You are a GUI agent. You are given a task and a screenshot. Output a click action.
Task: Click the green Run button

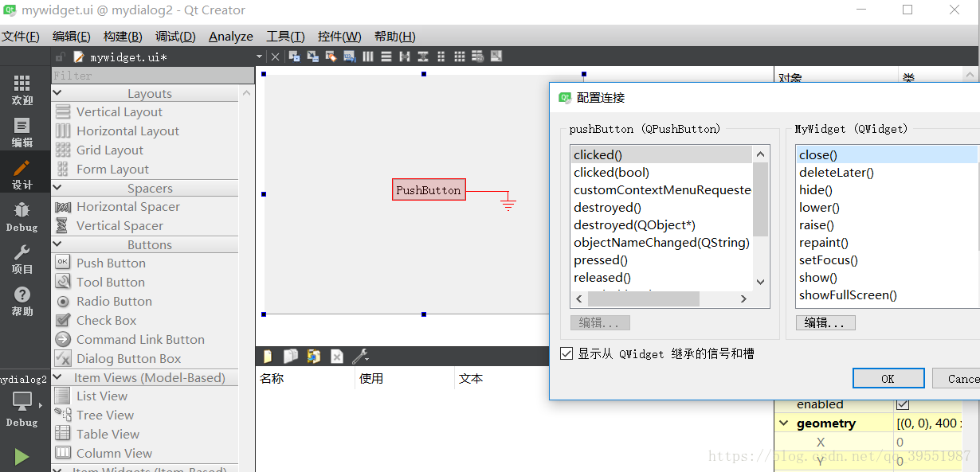tap(22, 456)
